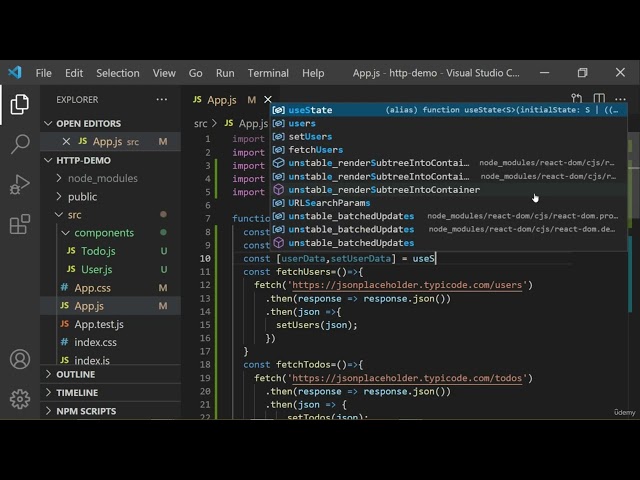Viewport: 640px width, 480px height.
Task: Open the View menu
Action: click(x=164, y=73)
